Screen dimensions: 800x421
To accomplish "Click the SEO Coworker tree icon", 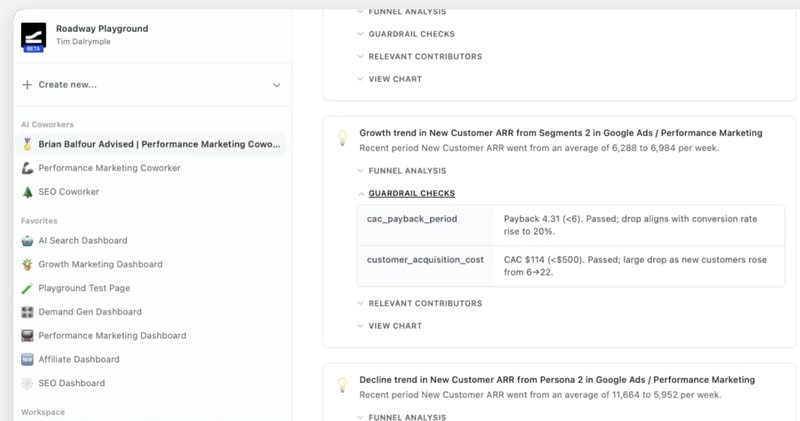I will pos(28,192).
